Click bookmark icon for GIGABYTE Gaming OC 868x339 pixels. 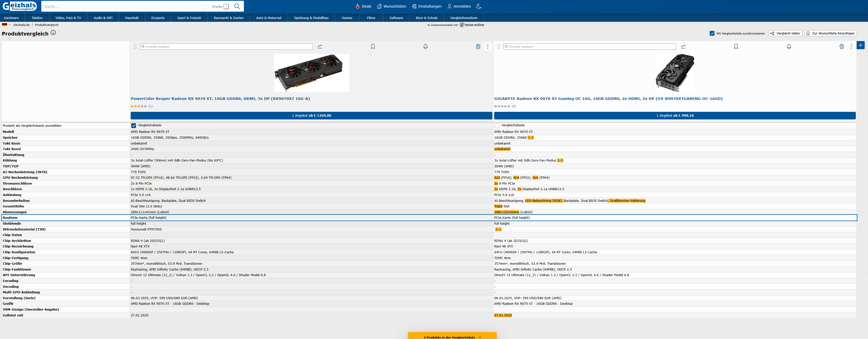point(736,47)
